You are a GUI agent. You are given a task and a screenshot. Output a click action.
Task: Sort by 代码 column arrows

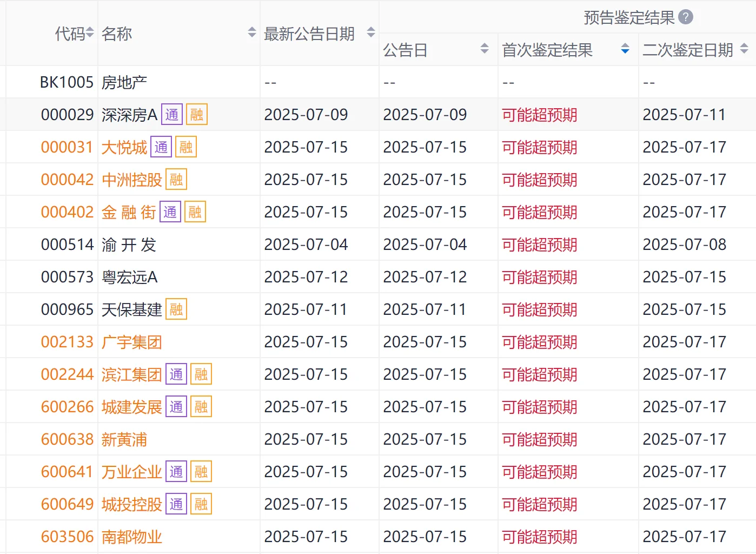[x=90, y=33]
